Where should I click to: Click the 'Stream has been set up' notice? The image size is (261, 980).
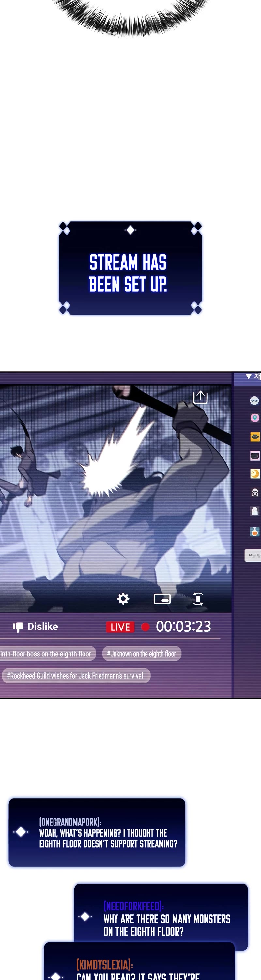coord(130,268)
